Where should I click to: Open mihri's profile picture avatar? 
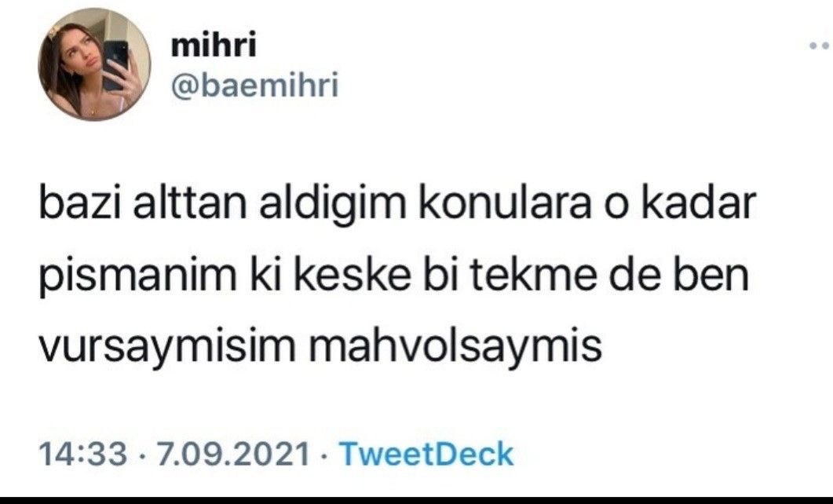[94, 64]
